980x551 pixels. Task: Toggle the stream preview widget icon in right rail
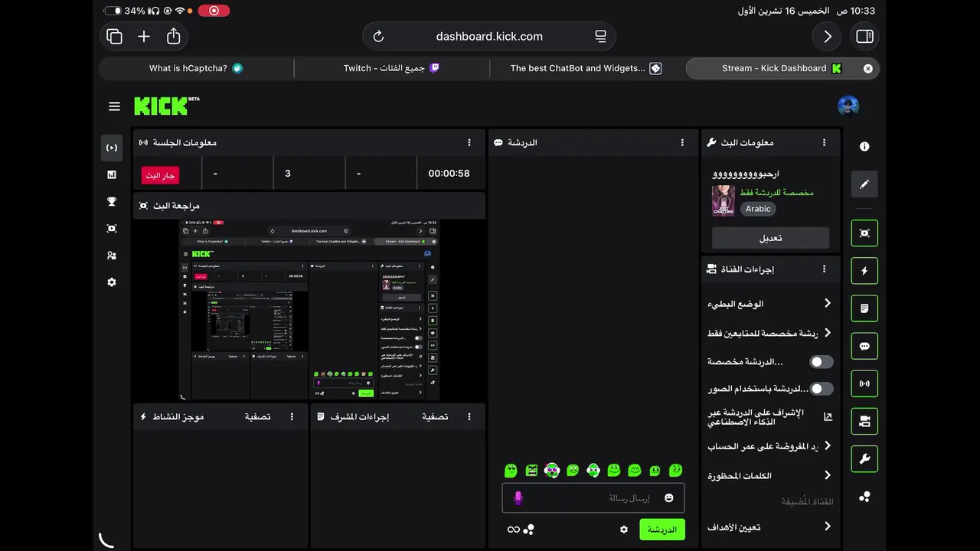click(x=864, y=233)
